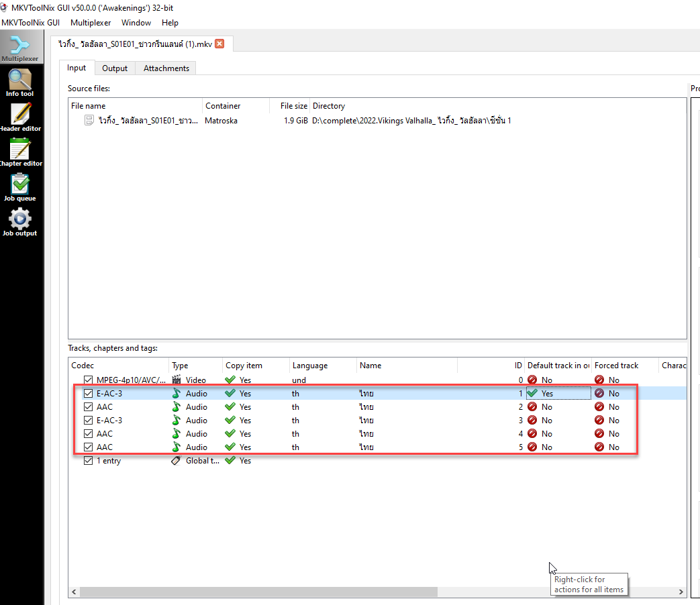The image size is (700, 605).
Task: Switch to the Output tab
Action: tap(115, 68)
